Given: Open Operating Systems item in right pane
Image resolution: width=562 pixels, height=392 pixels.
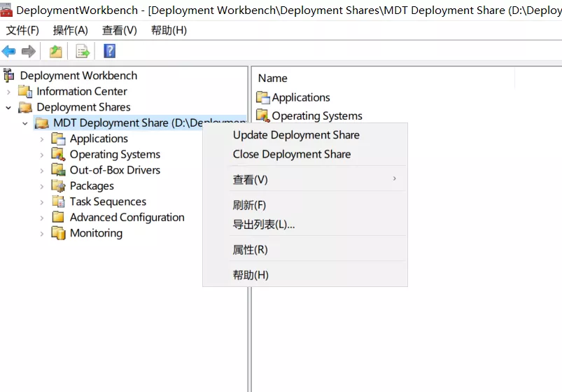Looking at the screenshot, I should [316, 115].
